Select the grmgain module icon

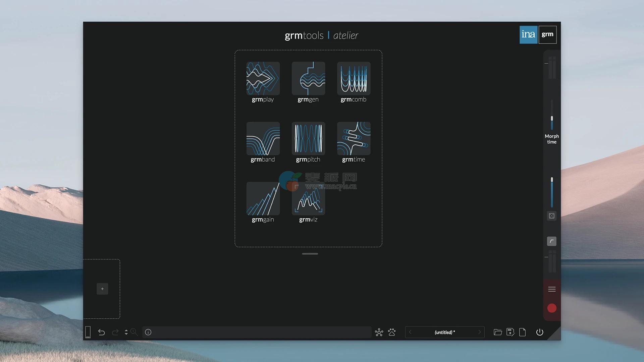pyautogui.click(x=263, y=198)
